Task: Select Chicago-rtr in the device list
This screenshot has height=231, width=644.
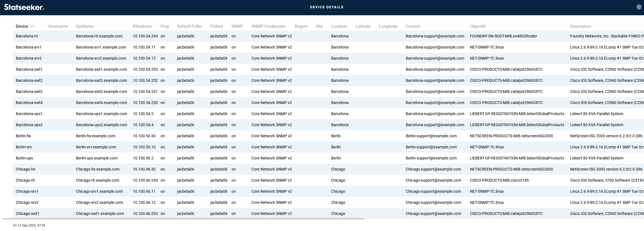Action: click(25, 180)
